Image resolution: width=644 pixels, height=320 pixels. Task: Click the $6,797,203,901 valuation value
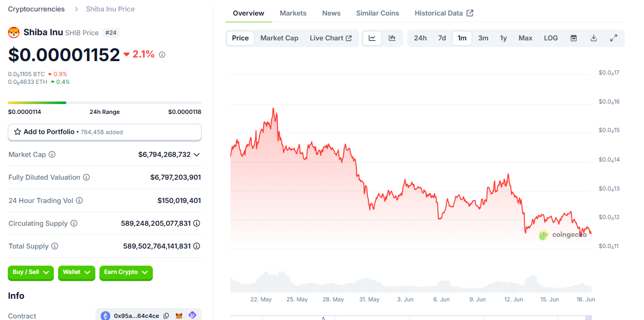(176, 177)
